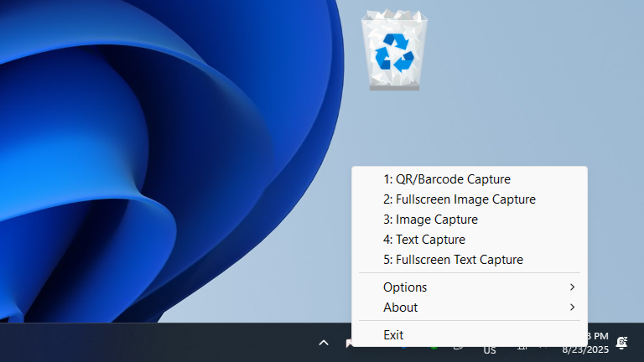The image size is (644, 362).
Task: Open the notification bell in the taskbar
Action: click(x=621, y=342)
